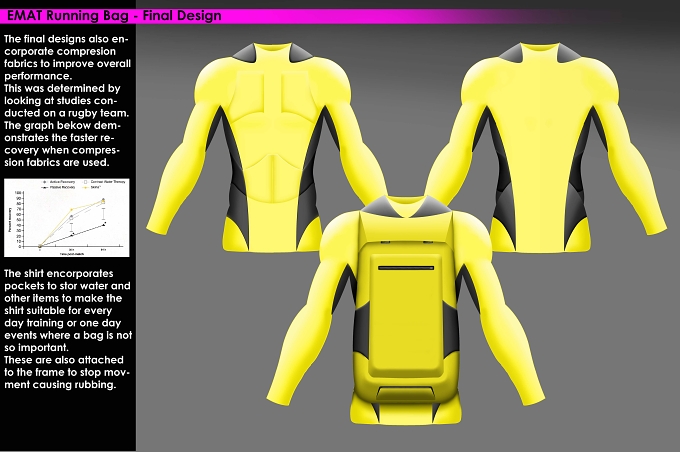Click the text 'These are also attached'
The height and width of the screenshot is (452, 680).
coord(64,360)
